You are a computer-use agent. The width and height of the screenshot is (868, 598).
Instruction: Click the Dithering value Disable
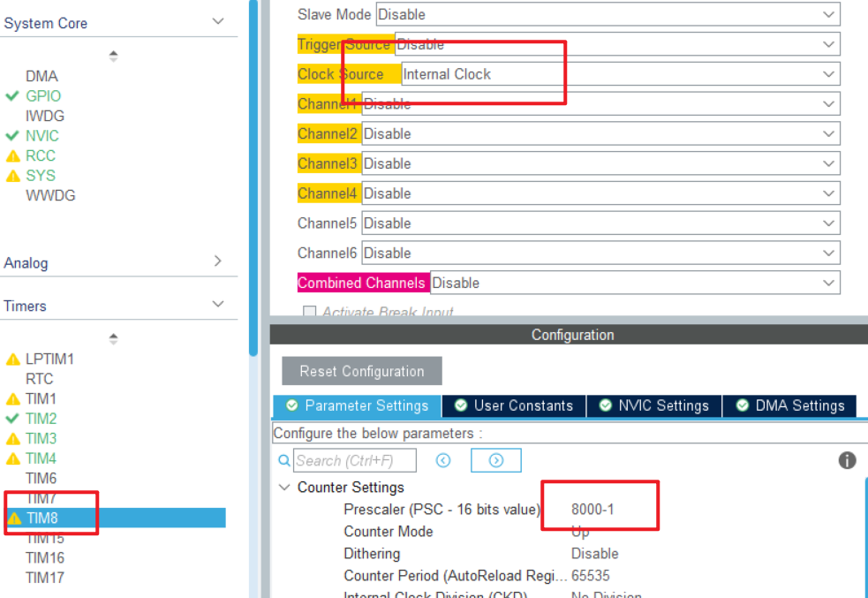coord(594,554)
